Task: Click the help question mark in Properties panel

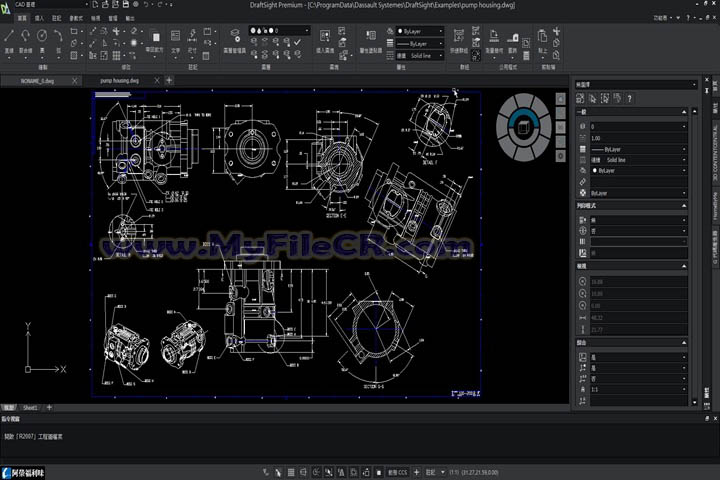Action: point(630,98)
